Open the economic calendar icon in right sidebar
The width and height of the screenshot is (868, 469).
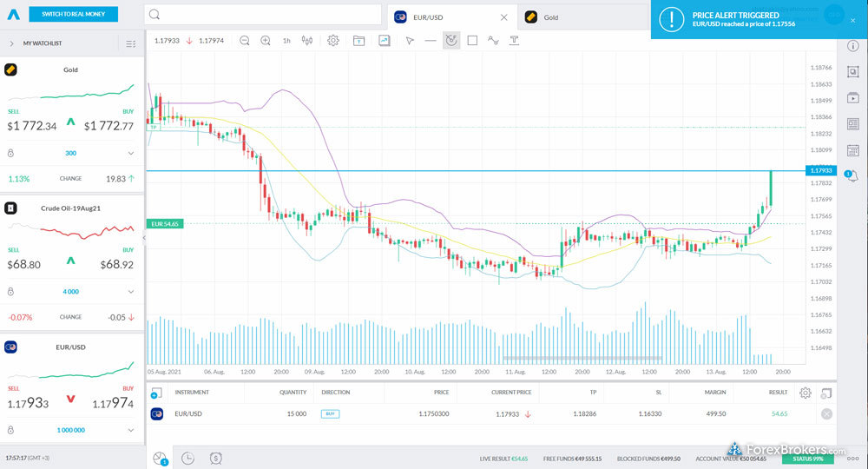click(x=852, y=150)
